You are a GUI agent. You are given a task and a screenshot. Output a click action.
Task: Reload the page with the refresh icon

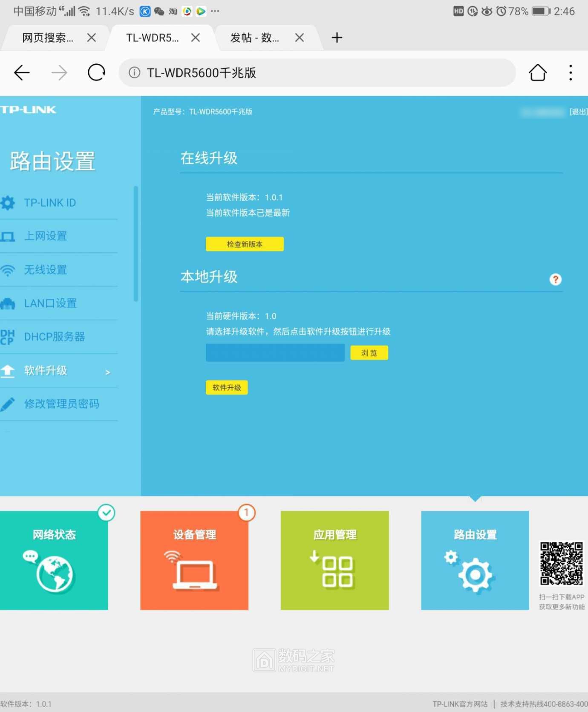tap(96, 73)
